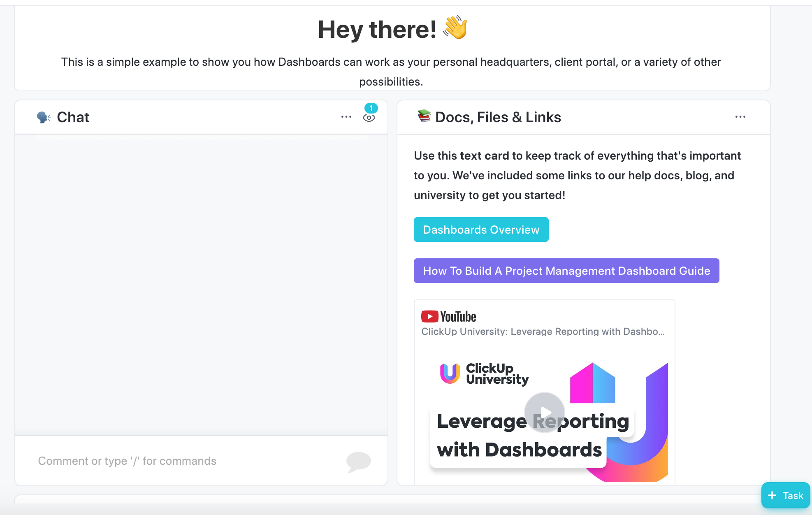Open How To Build A Project Management Dashboard Guide

coord(566,271)
